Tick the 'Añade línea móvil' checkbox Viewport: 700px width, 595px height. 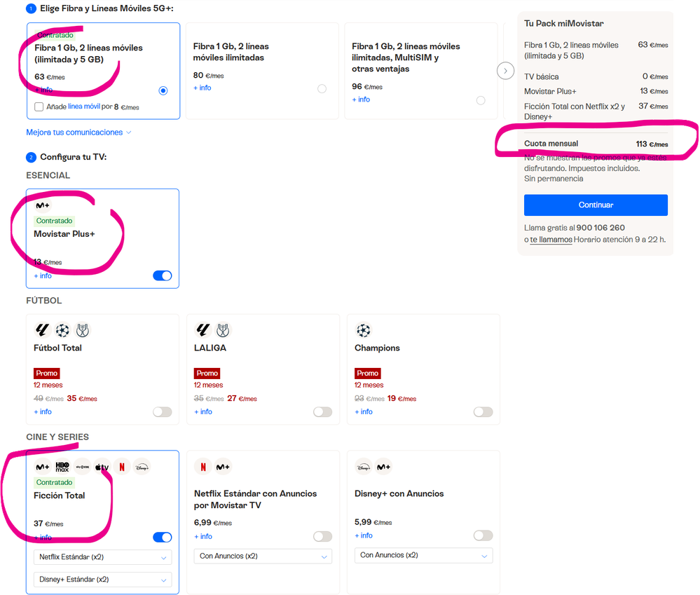pyautogui.click(x=39, y=107)
